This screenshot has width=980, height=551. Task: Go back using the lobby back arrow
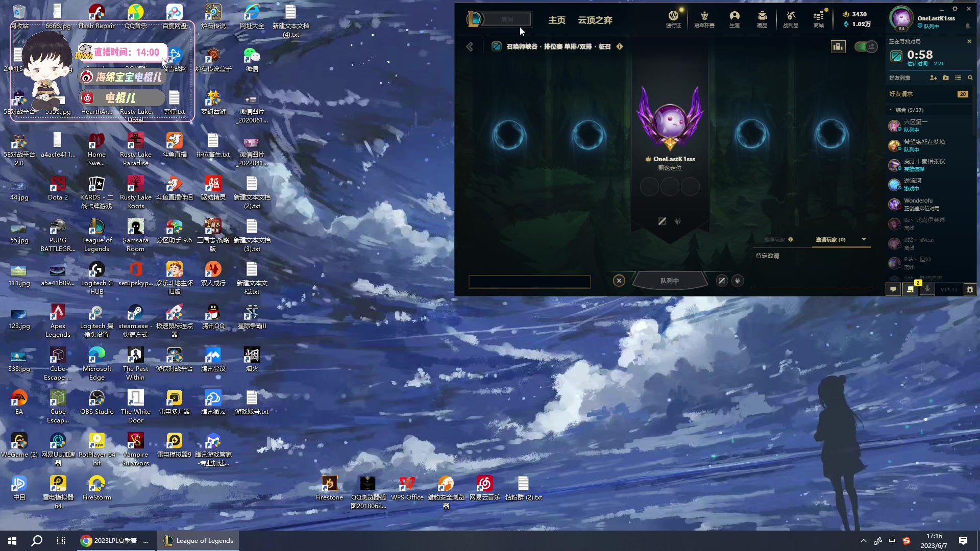[x=470, y=47]
